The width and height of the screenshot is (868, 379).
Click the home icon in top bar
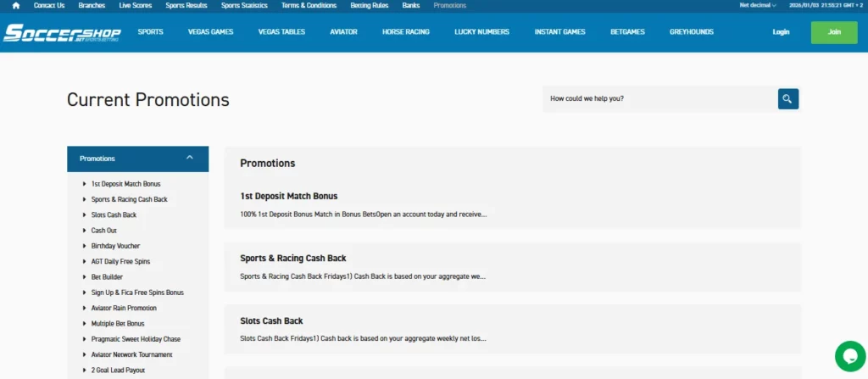15,5
